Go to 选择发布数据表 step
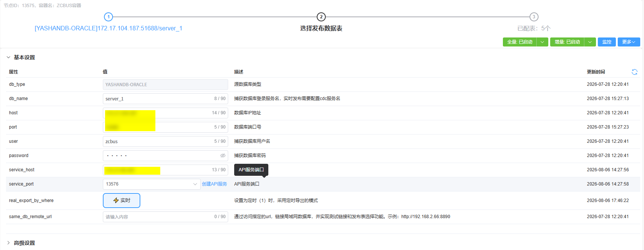The width and height of the screenshot is (644, 250). pos(321,28)
